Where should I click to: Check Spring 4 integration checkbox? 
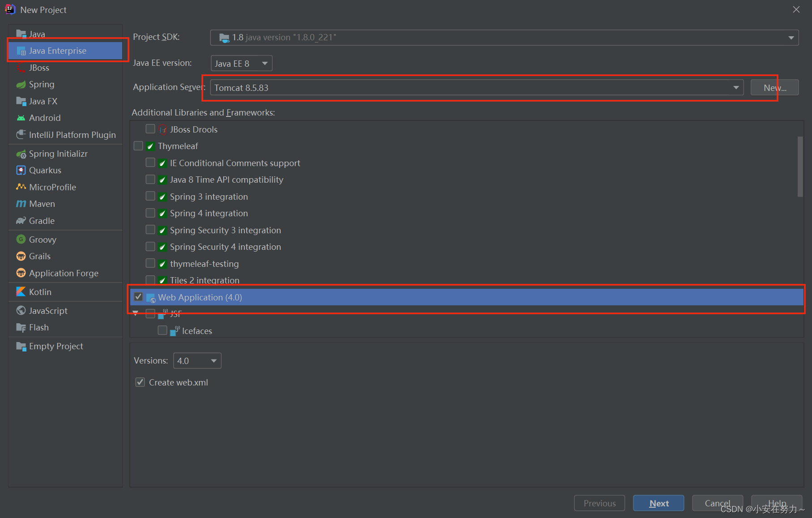point(150,213)
